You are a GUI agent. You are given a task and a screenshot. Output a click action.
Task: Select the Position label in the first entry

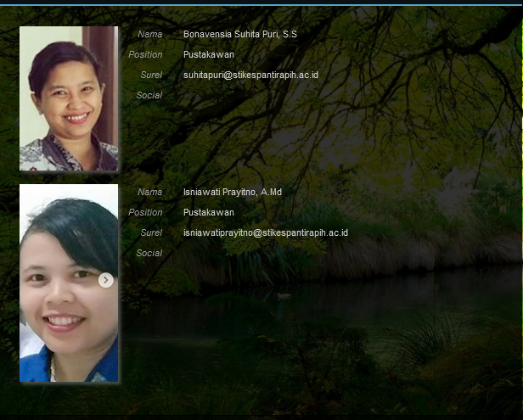(x=145, y=55)
